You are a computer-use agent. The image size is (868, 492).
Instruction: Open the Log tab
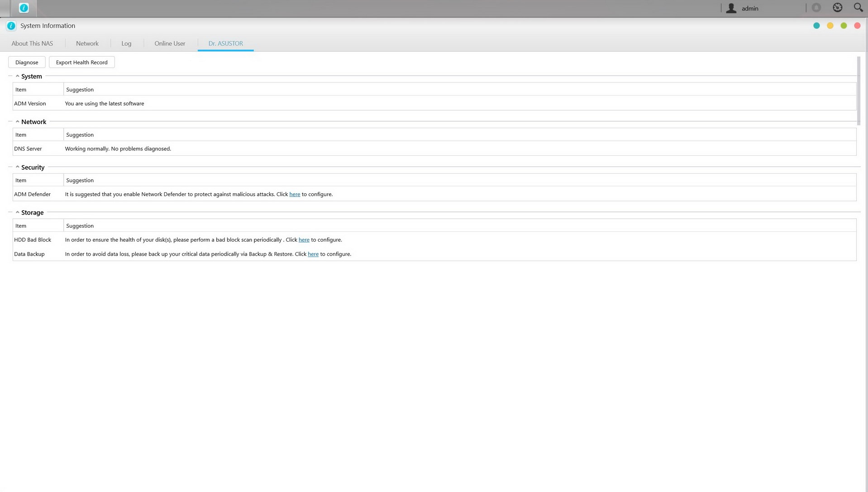point(126,43)
